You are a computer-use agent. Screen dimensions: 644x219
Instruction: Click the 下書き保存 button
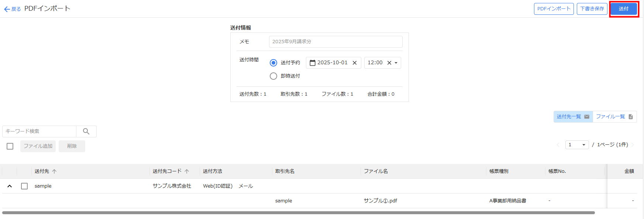click(592, 9)
